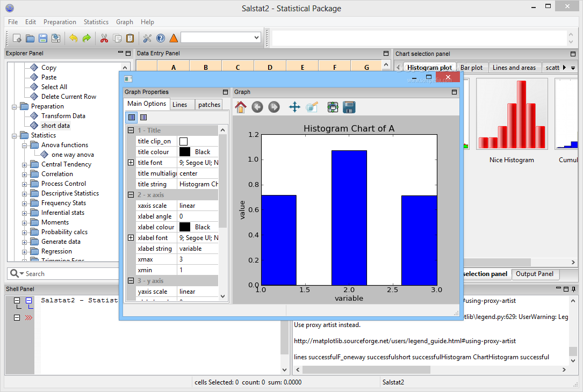
Task: Click the property grid scrollbar down arrow
Action: coord(222,296)
